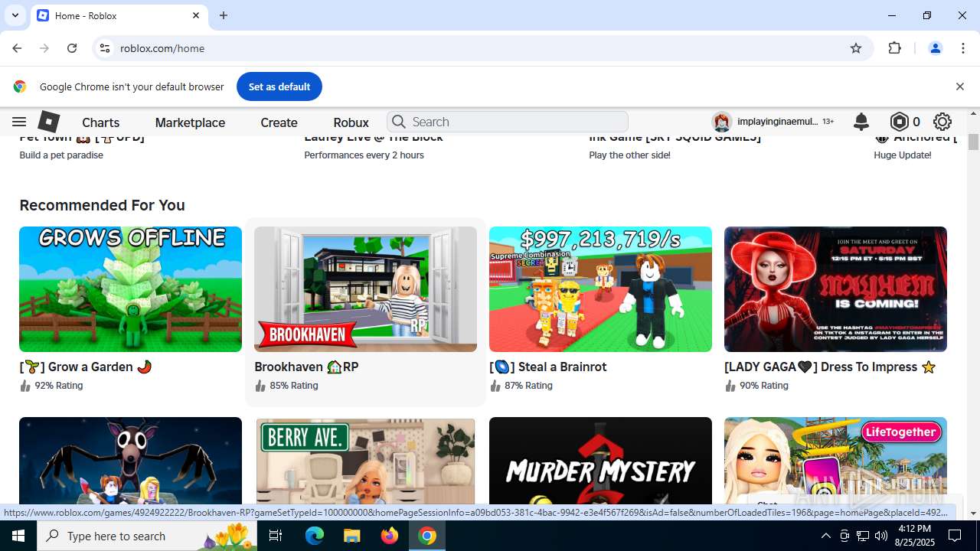Screen dimensions: 980x551
Task: Click the Grow a Garden title link
Action: 86,367
